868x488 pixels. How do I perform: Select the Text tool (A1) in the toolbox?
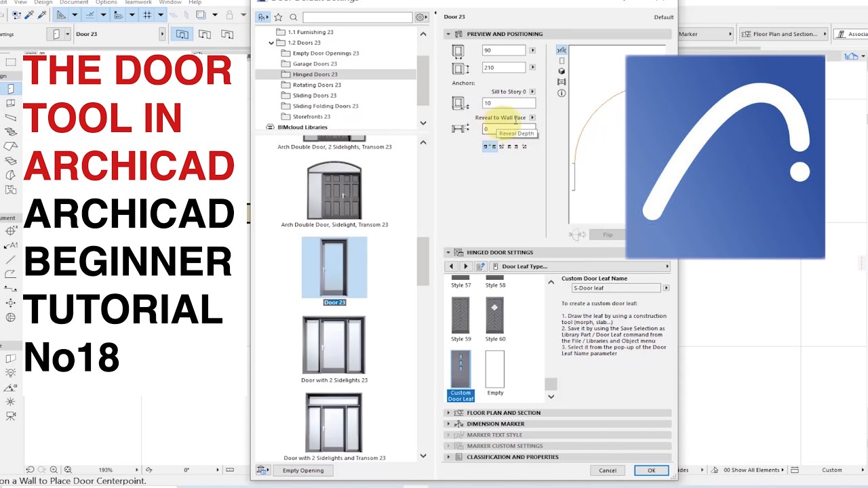click(x=11, y=245)
